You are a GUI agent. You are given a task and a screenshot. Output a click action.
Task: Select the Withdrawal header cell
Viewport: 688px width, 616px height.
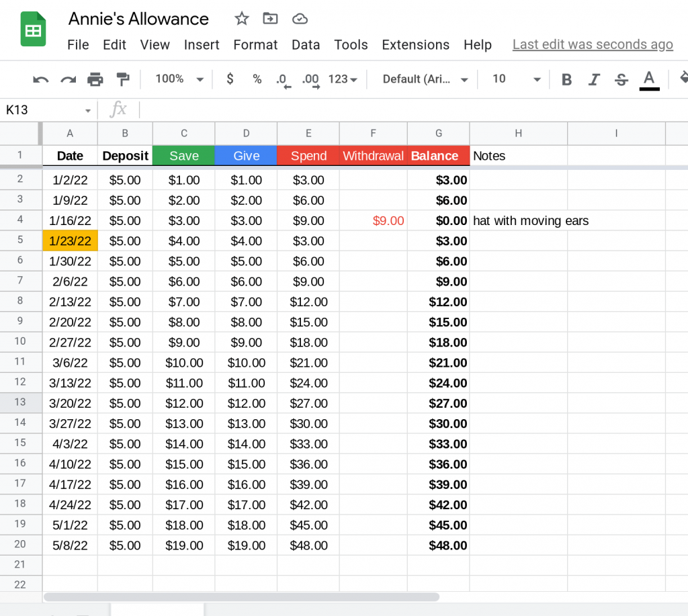(x=374, y=156)
